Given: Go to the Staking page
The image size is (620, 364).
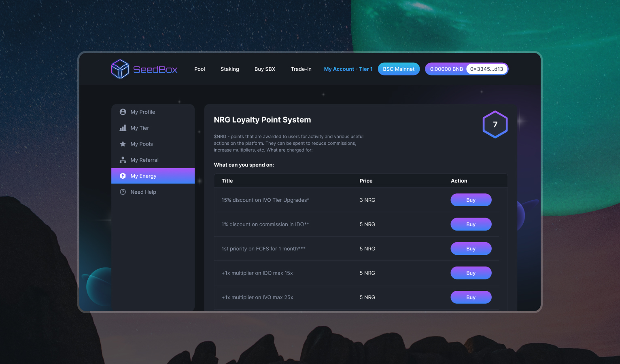Looking at the screenshot, I should [229, 69].
